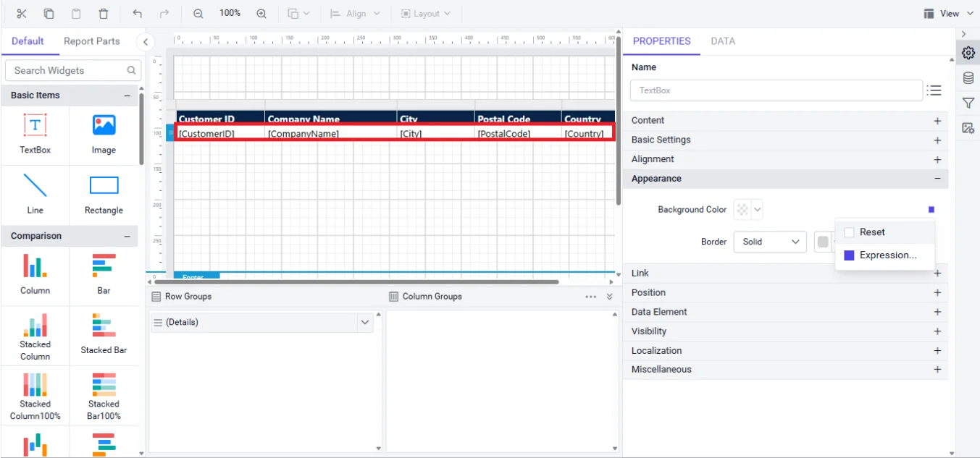Select the Rectangle widget
This screenshot has height=458, width=980.
[x=104, y=194]
